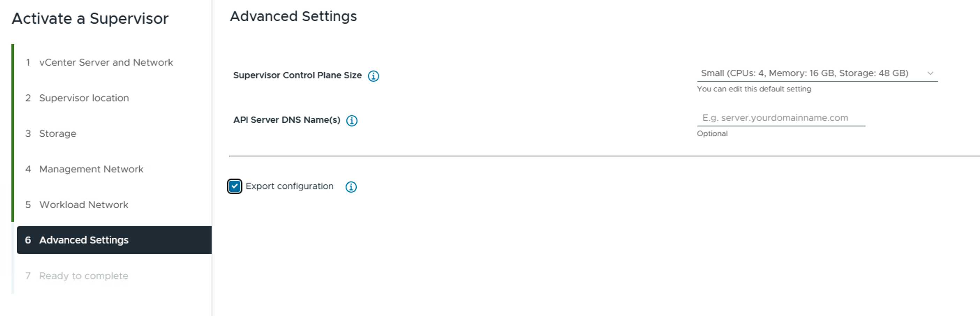Click the Activate a Supervisor wizard title

[90, 18]
